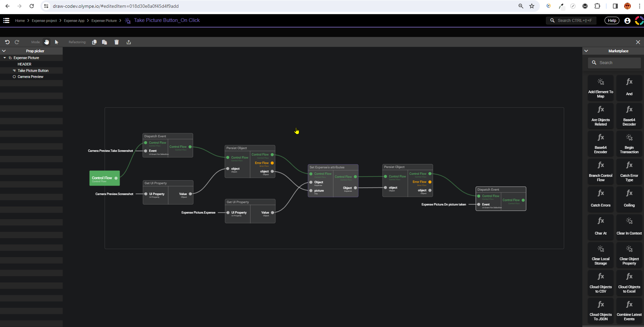
Task: Open the hamburger main menu
Action: pyautogui.click(x=6, y=21)
